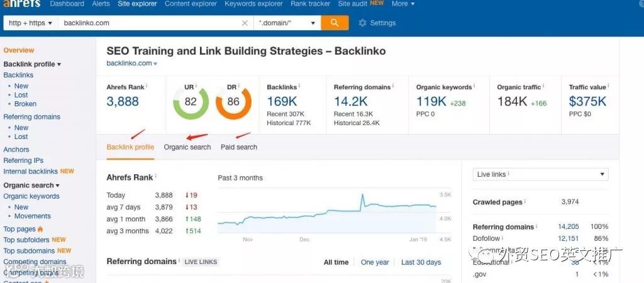Click the fire icon beside Top pages
Image resolution: width=644 pixels, height=283 pixels.
[x=40, y=229]
